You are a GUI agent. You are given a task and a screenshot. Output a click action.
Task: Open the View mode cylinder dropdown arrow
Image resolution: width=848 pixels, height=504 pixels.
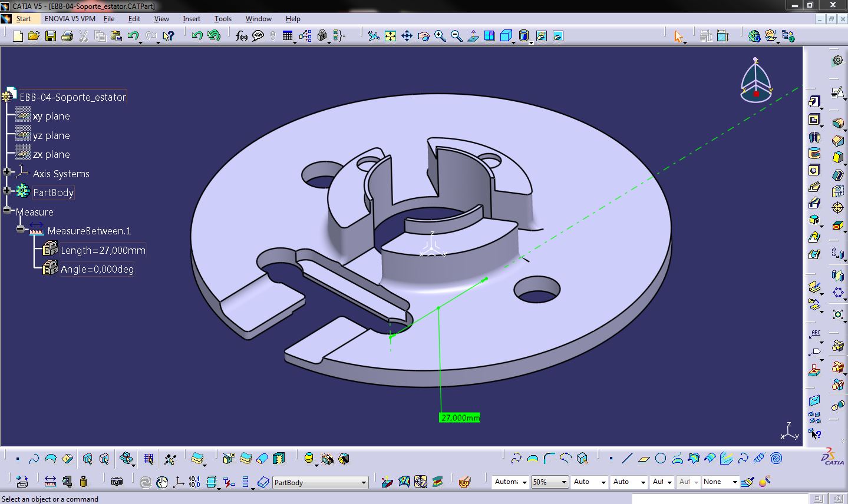tap(531, 43)
